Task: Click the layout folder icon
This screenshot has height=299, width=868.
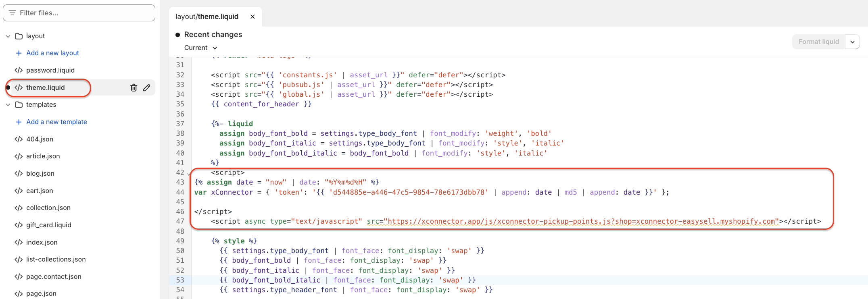Action: point(19,36)
